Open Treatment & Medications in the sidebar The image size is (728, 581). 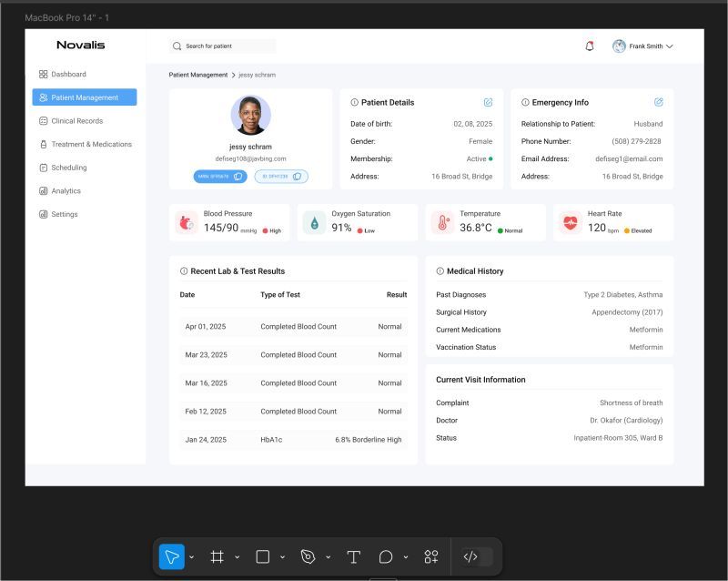pos(85,144)
